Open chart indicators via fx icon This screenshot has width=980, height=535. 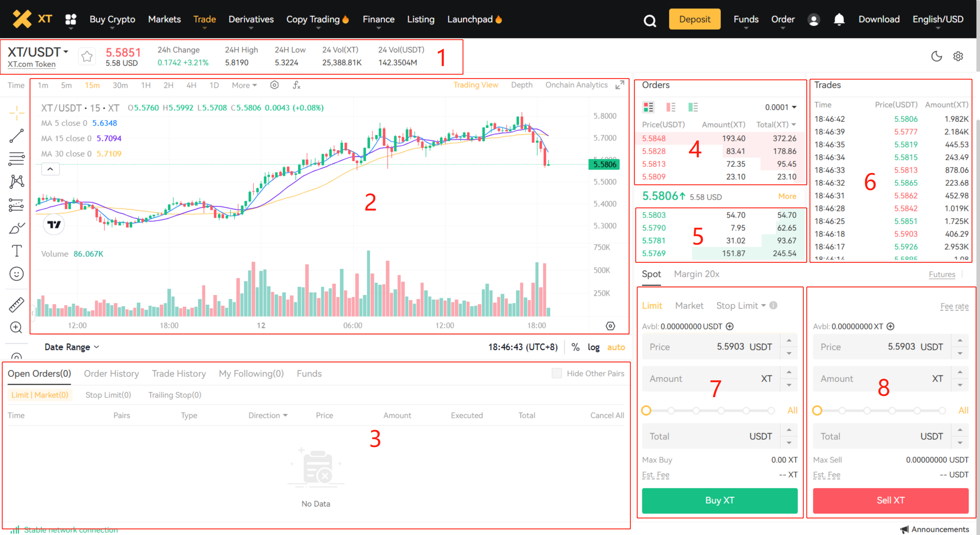tap(296, 85)
